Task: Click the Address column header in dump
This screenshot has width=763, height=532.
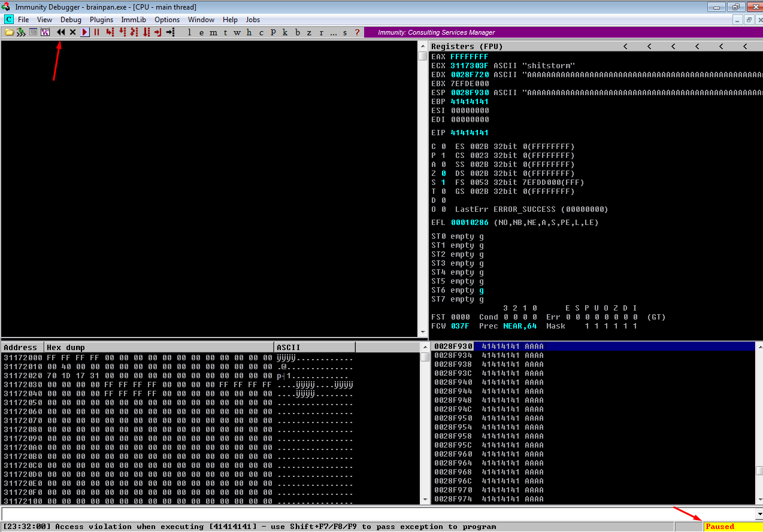Action: tap(23, 347)
